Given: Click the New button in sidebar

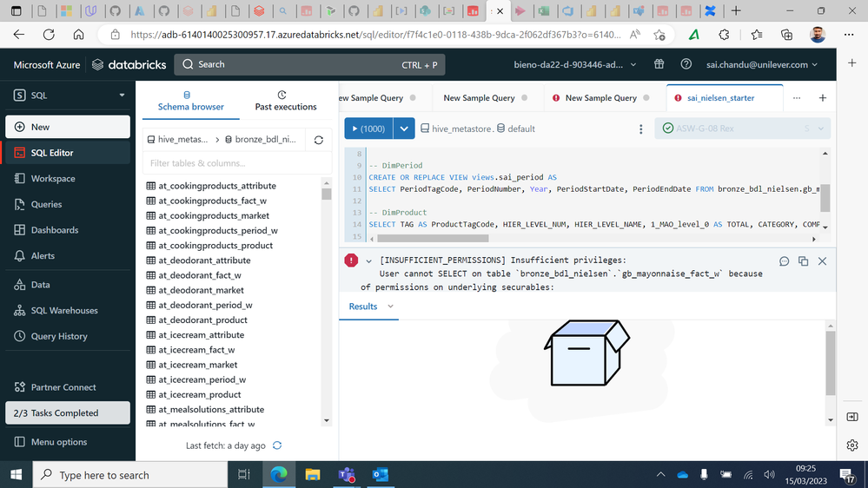Looking at the screenshot, I should point(68,127).
